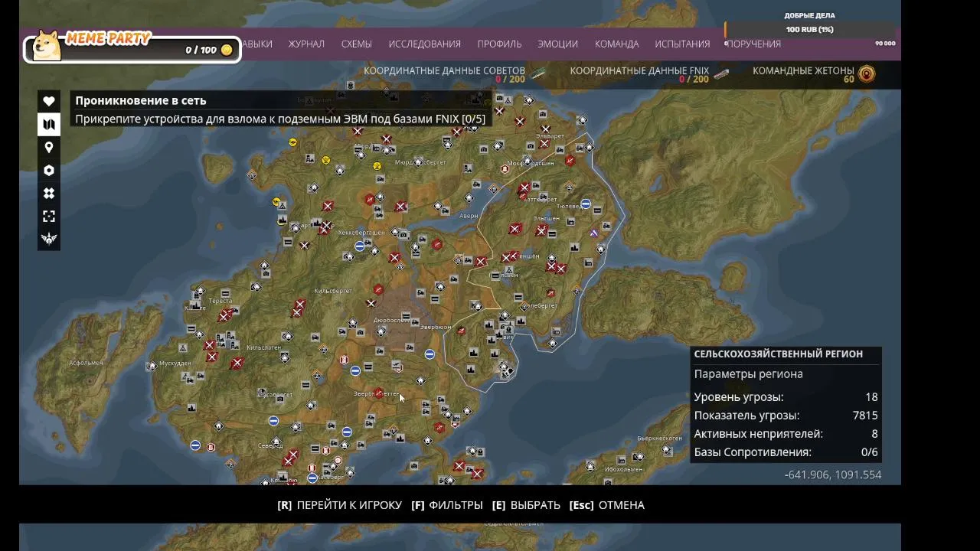The height and width of the screenshot is (551, 980).
Task: Select the red hexagon marker at Эверокнеттен
Action: tap(378, 393)
